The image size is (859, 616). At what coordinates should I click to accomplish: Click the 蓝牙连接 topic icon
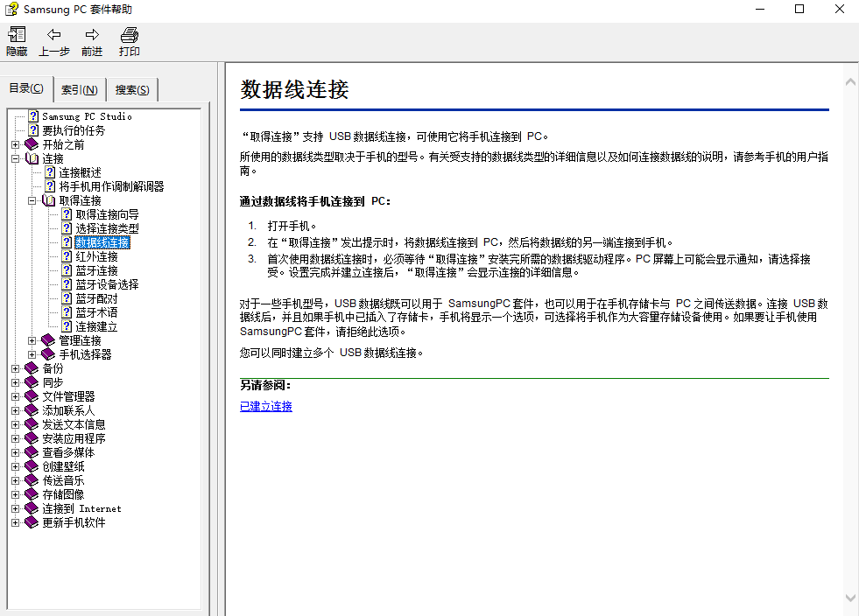coord(67,270)
